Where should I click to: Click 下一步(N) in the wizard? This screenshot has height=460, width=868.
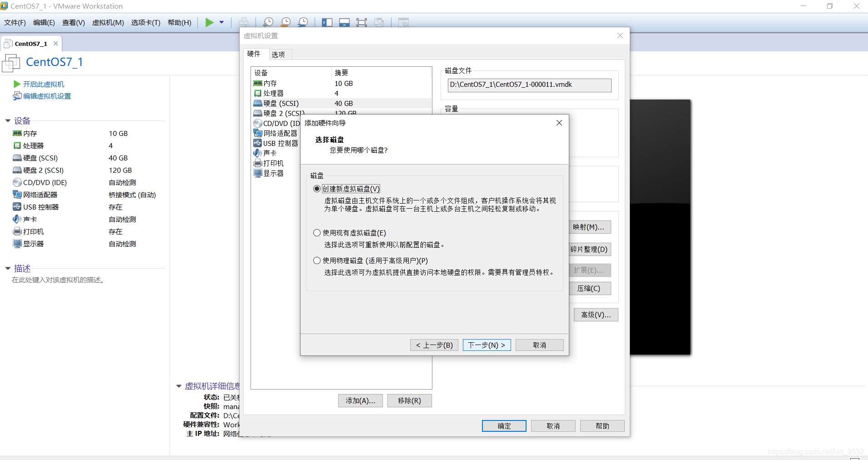[487, 345]
